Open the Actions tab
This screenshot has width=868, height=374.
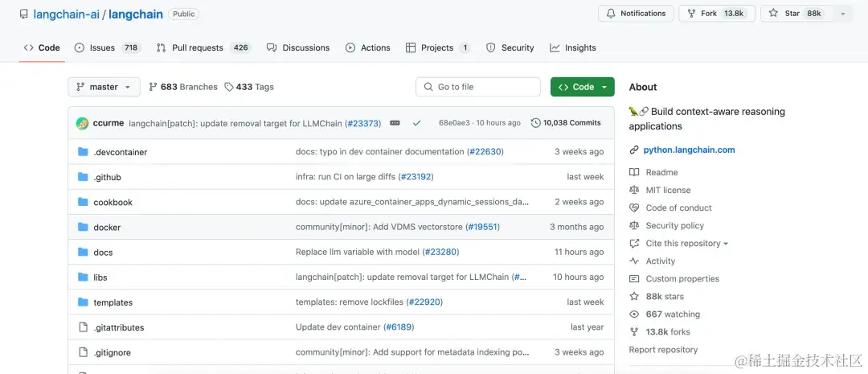[368, 47]
